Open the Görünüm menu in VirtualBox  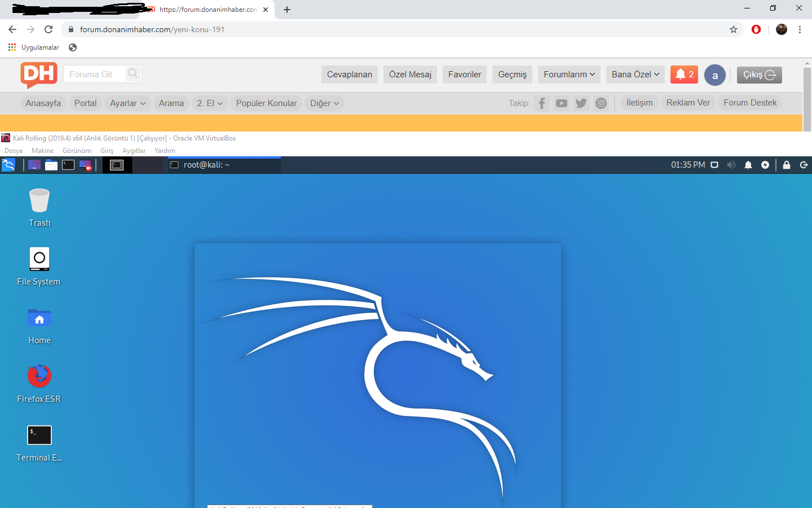pos(77,151)
